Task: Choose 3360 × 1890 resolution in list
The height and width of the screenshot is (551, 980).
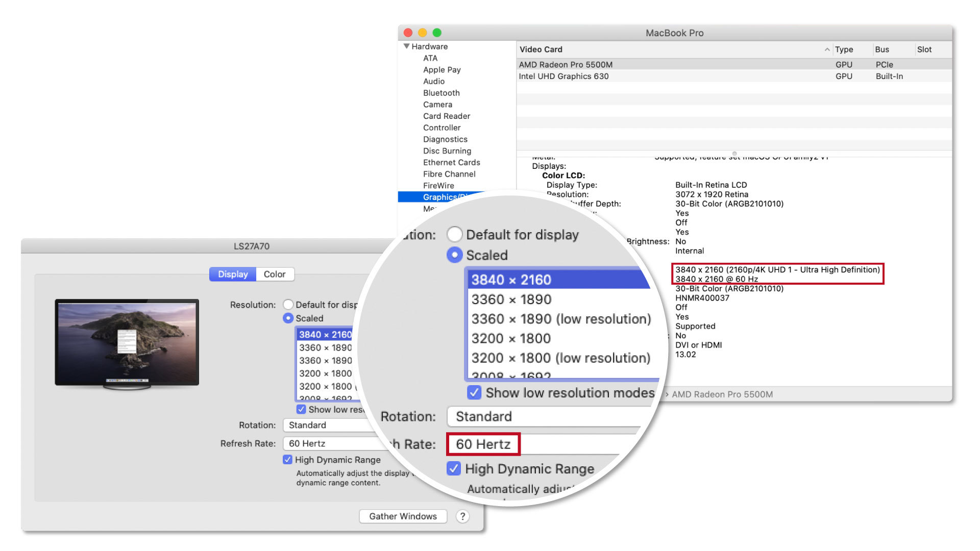Action: [x=325, y=348]
